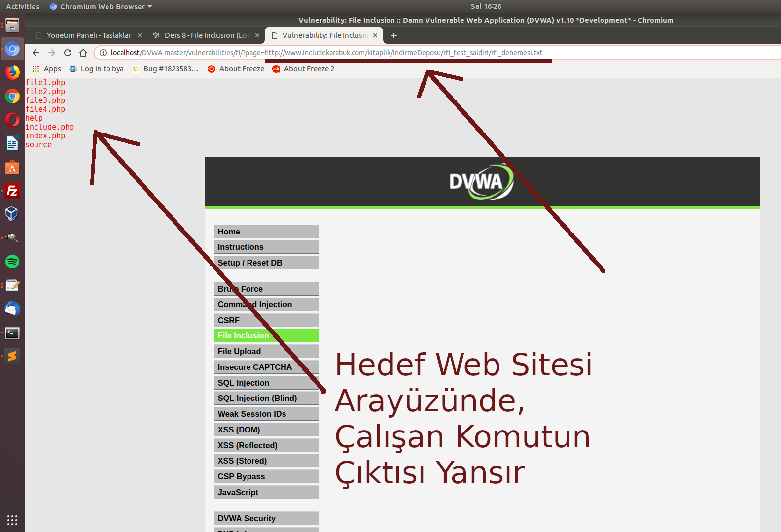
Task: Click the file4.php output line
Action: (x=45, y=109)
